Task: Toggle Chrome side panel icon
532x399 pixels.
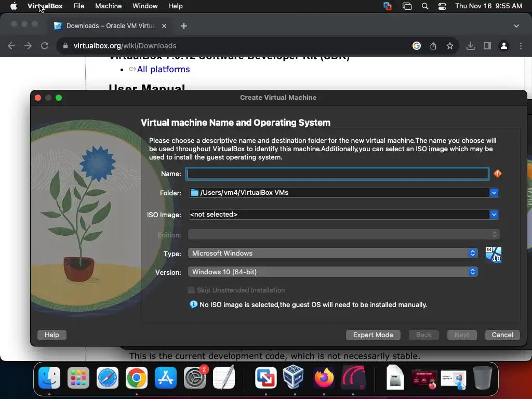Action: point(487,46)
